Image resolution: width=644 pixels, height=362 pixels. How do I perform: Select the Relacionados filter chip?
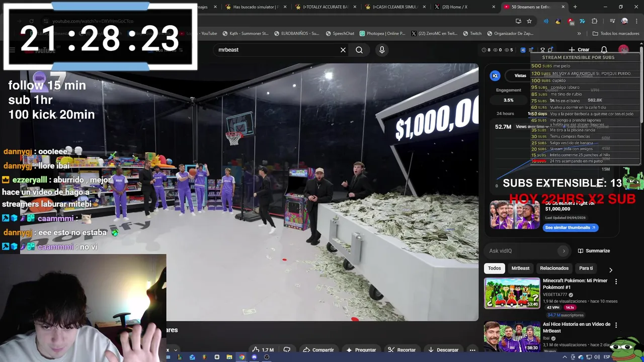click(554, 268)
